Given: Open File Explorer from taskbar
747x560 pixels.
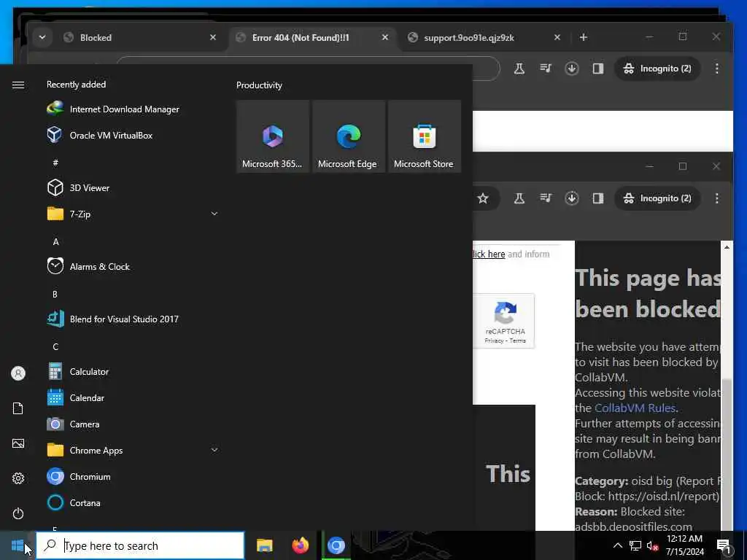Looking at the screenshot, I should (264, 545).
